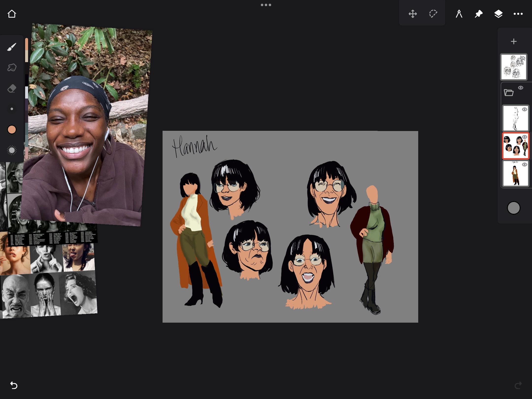Go to the Home gallery icon
The height and width of the screenshot is (399, 532).
pos(12,14)
